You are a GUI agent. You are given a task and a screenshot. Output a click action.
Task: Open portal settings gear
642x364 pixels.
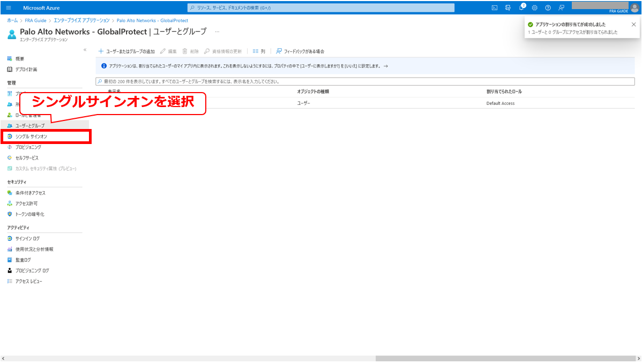click(x=535, y=8)
